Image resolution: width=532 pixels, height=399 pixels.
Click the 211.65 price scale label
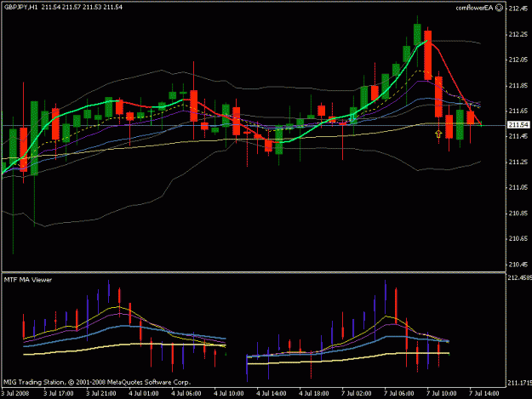[518, 111]
